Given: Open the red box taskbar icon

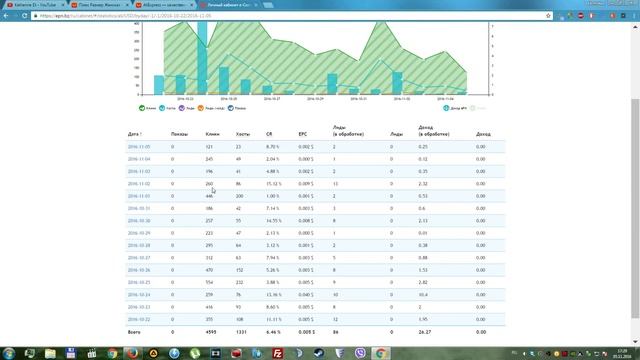Looking at the screenshot, I should (x=236, y=353).
